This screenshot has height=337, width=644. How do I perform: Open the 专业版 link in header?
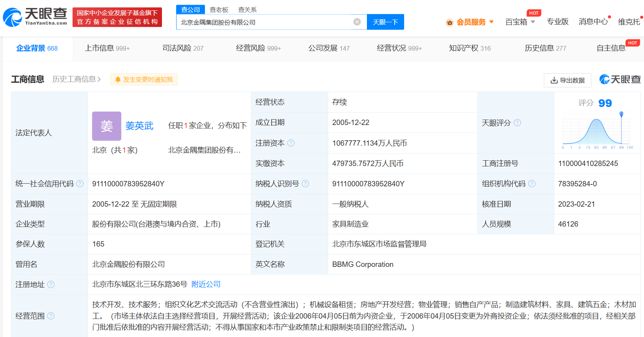point(558,22)
